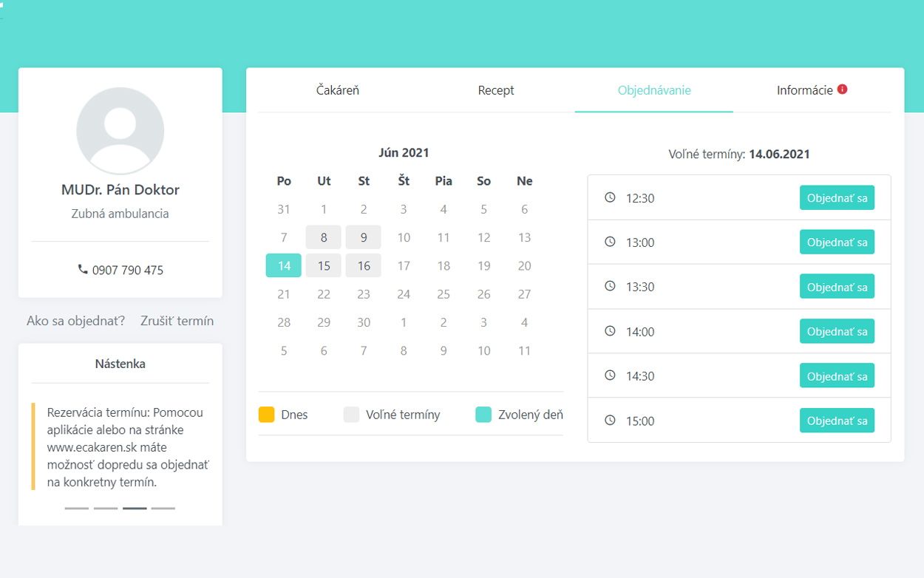Viewport: 924px width, 578px height.
Task: Open the Ako sa objednať? link
Action: pos(75,321)
